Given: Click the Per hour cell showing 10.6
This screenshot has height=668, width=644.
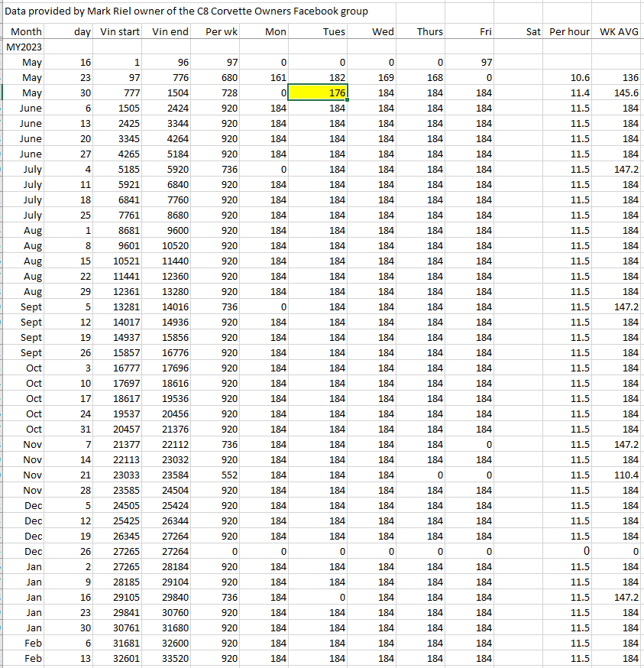Looking at the screenshot, I should (569, 78).
